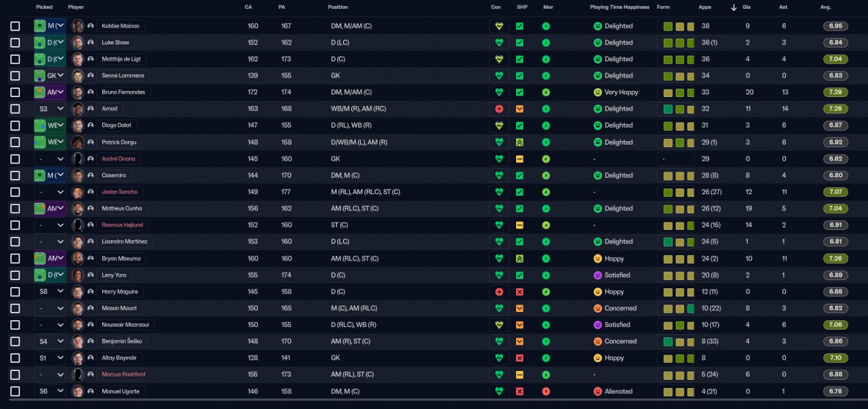Tick the checkbox for Mason Mount
Image resolution: width=868 pixels, height=409 pixels.
click(15, 308)
